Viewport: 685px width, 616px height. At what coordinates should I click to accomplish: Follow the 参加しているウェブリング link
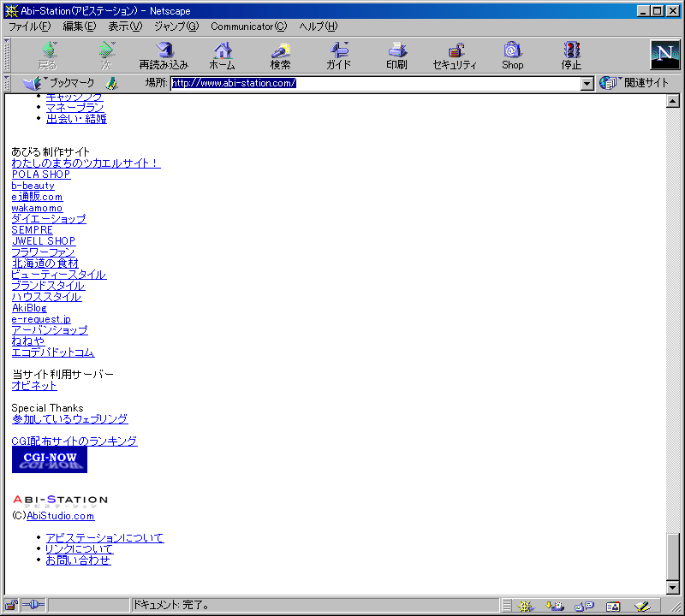pyautogui.click(x=70, y=418)
